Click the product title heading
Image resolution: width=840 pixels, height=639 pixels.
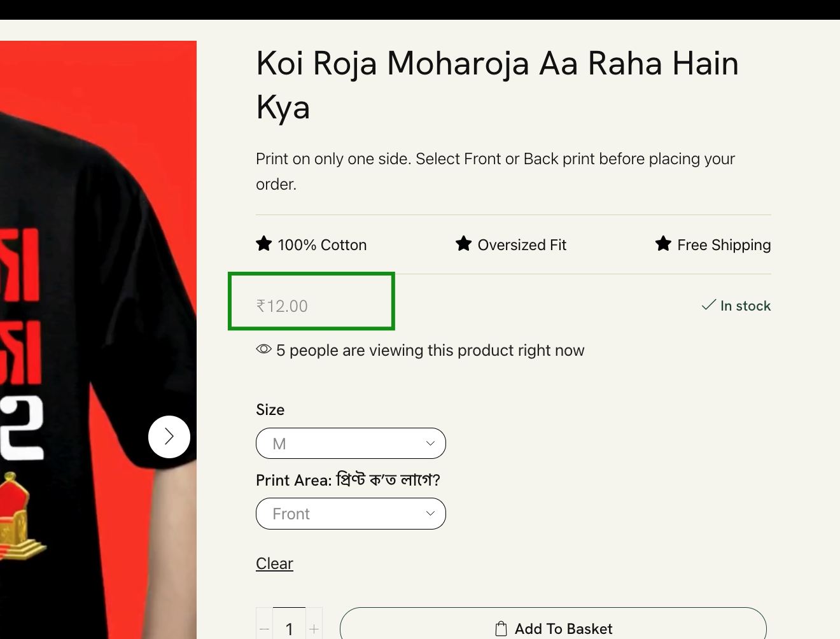coord(498,85)
